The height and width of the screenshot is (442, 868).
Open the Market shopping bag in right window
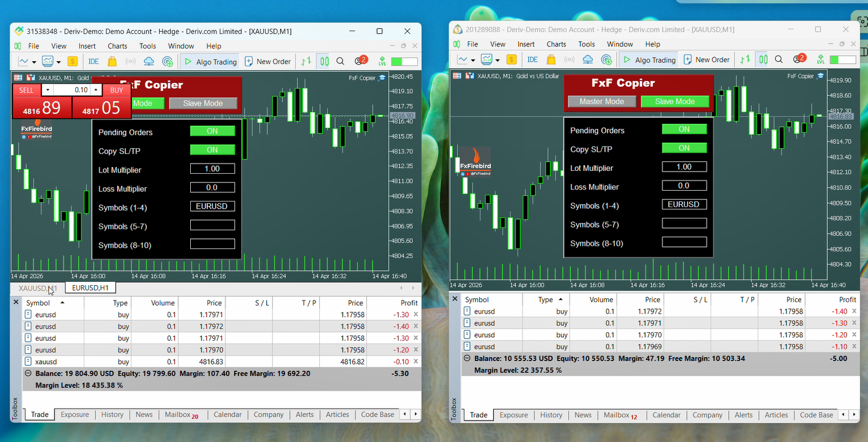551,59
